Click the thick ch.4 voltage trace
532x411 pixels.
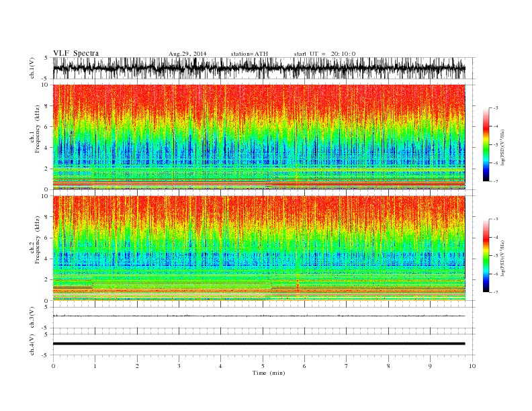coord(259,344)
